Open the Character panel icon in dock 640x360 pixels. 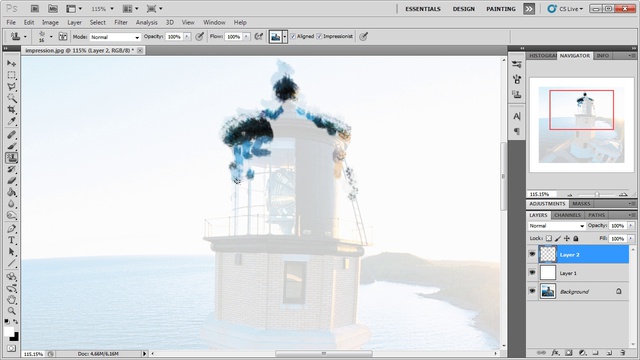(517, 116)
